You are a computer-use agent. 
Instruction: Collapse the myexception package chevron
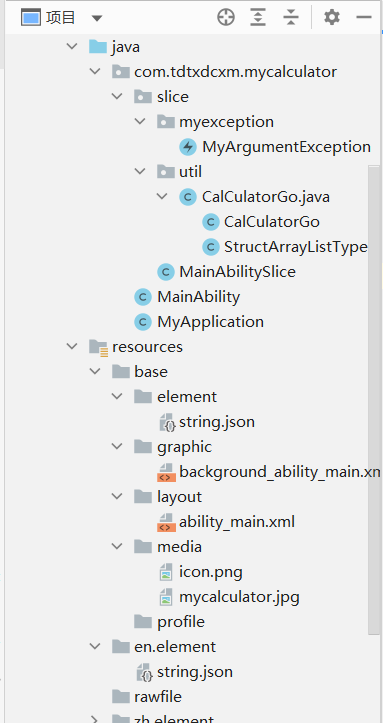(x=140, y=121)
